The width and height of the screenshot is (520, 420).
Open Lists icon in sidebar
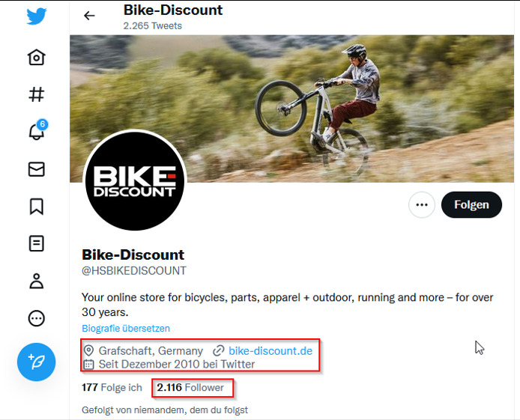coord(36,243)
